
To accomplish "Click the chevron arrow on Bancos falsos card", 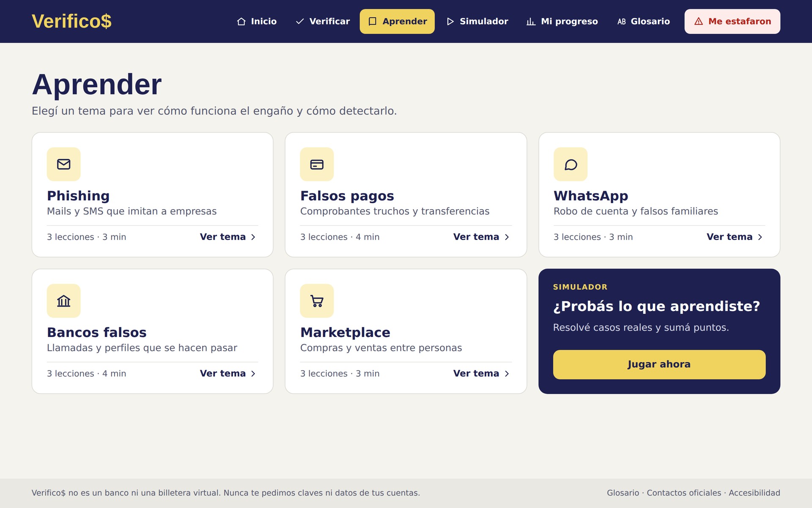I will (x=253, y=374).
